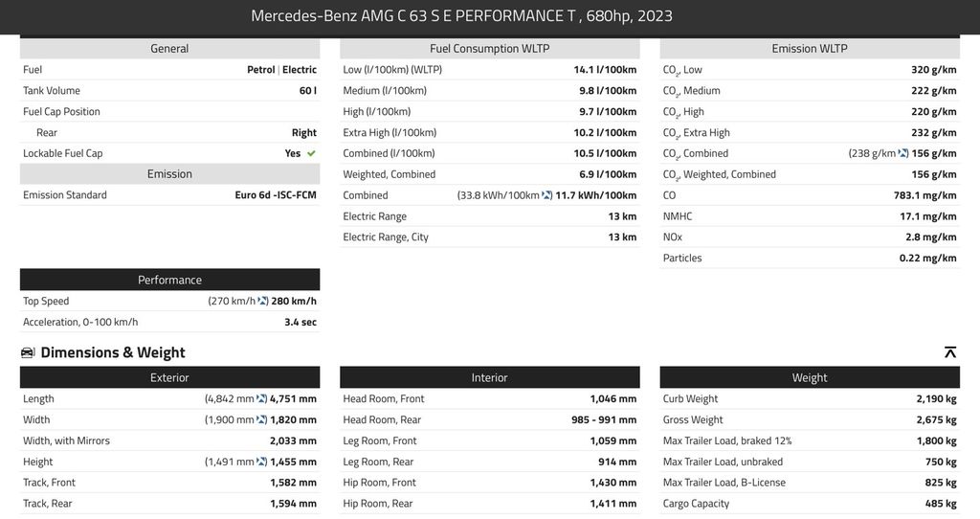Viewport: 980px width, 519px height.
Task: Click the '220 g/km' CO₂ High value
Action: pyautogui.click(x=934, y=111)
